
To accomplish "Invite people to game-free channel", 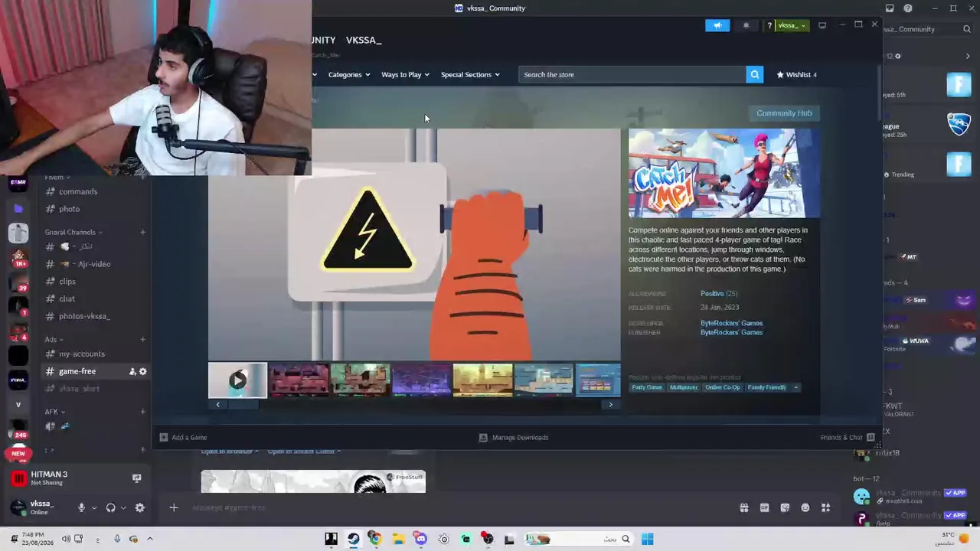I will coord(132,371).
